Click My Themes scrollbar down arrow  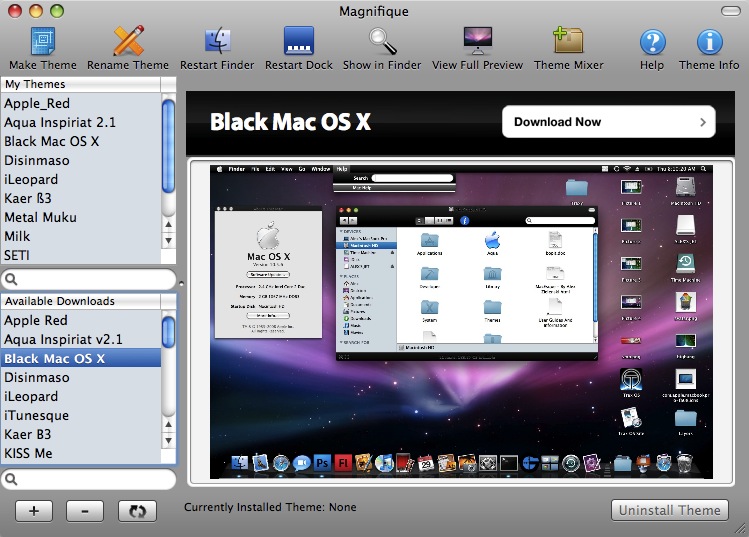coord(168,240)
